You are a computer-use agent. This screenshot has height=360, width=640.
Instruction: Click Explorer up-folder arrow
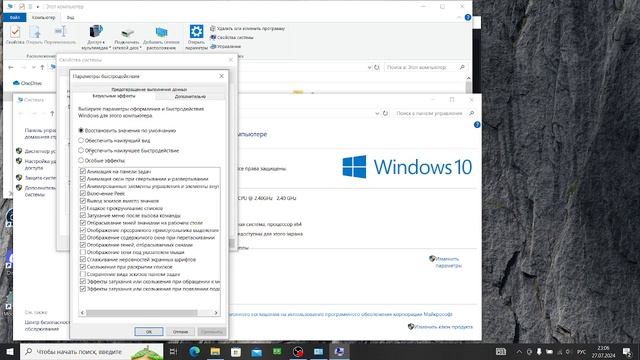point(42,67)
